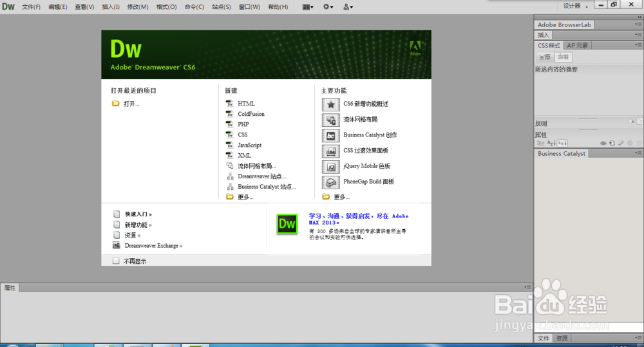The height and width of the screenshot is (347, 644).
Task: Open the Business Catalyst panel options menu
Action: pos(638,153)
